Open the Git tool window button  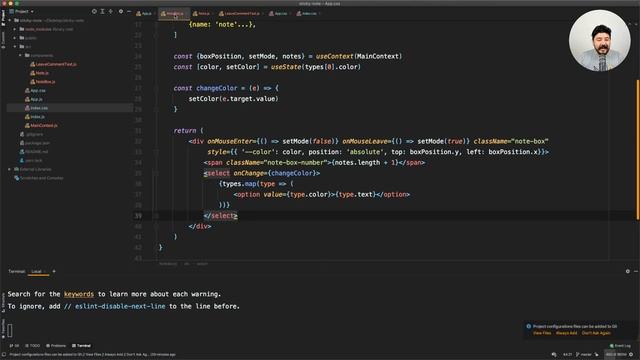click(14, 346)
